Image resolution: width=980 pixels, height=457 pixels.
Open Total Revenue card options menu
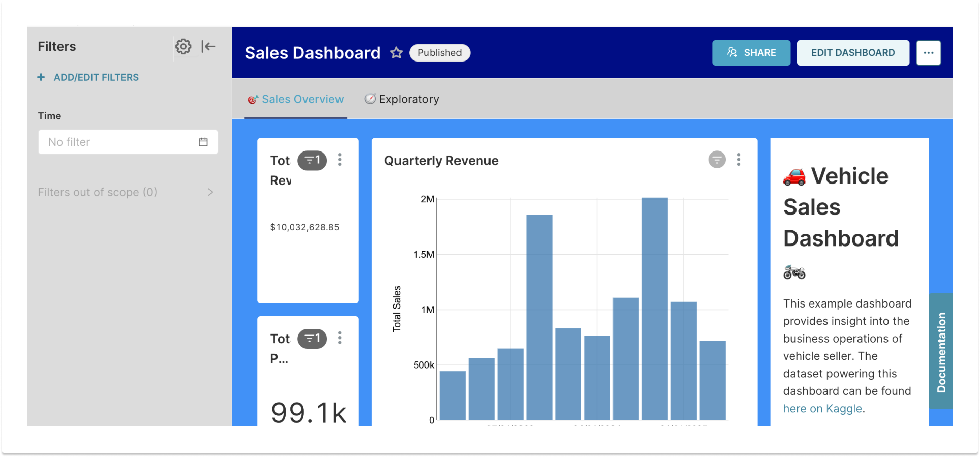340,160
